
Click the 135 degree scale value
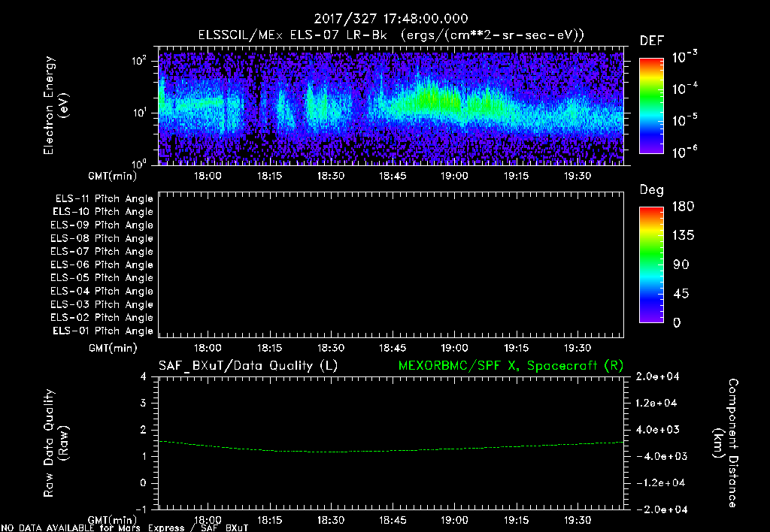point(683,235)
